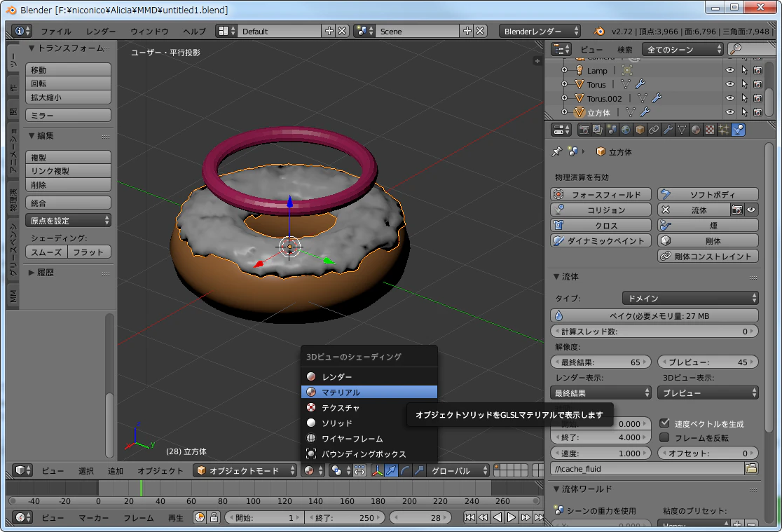Click the ベイク (必要メモリ量: 27 MB) button
782x532 pixels.
(x=654, y=316)
